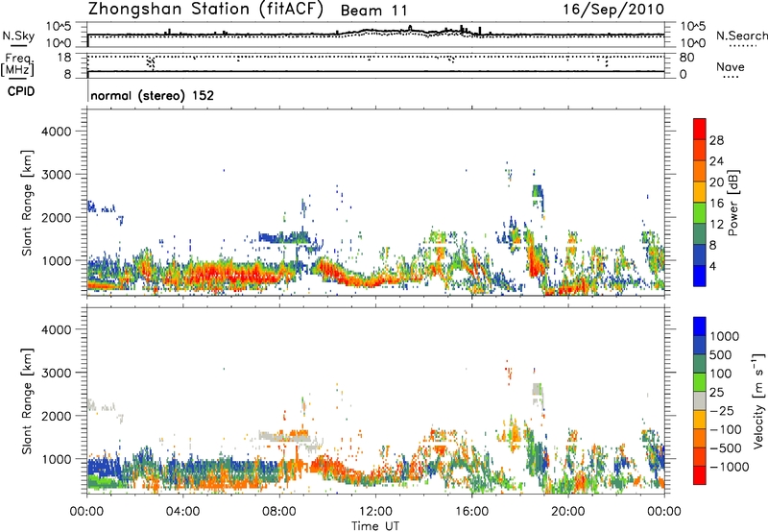
Task: Click the '08:00' time axis tick label
Action: click(x=279, y=512)
